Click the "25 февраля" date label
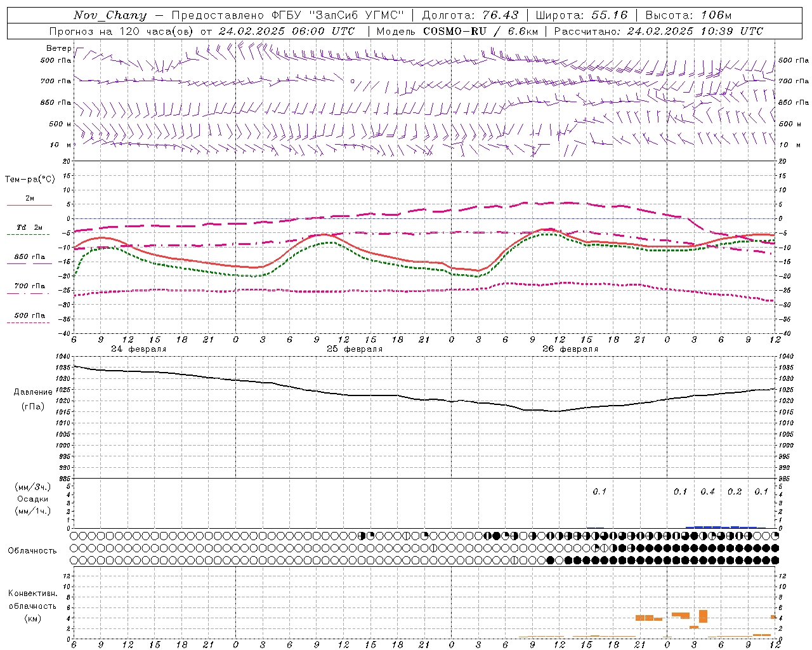 pyautogui.click(x=355, y=349)
